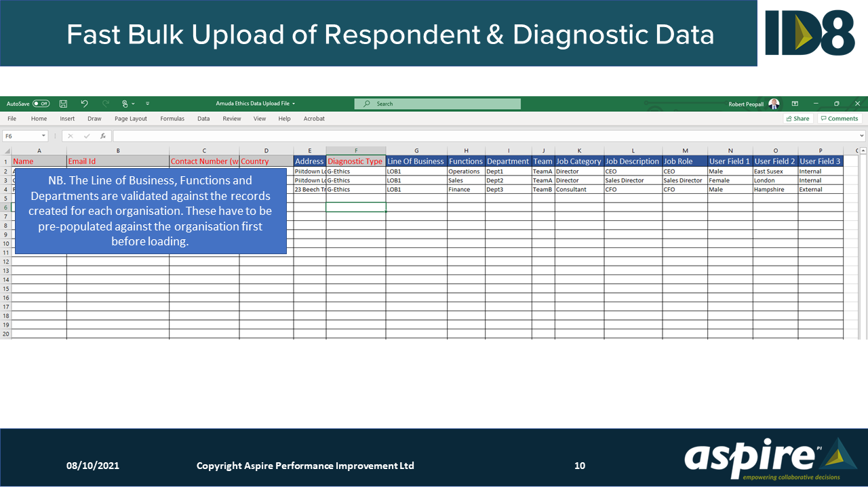Select the 'User Field 1' header cell

click(730, 161)
